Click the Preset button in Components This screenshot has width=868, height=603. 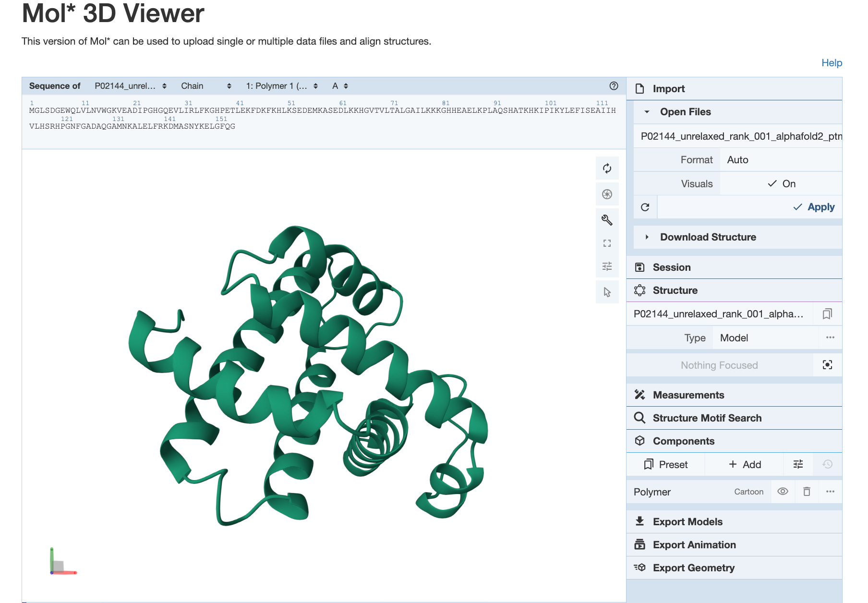pos(666,464)
